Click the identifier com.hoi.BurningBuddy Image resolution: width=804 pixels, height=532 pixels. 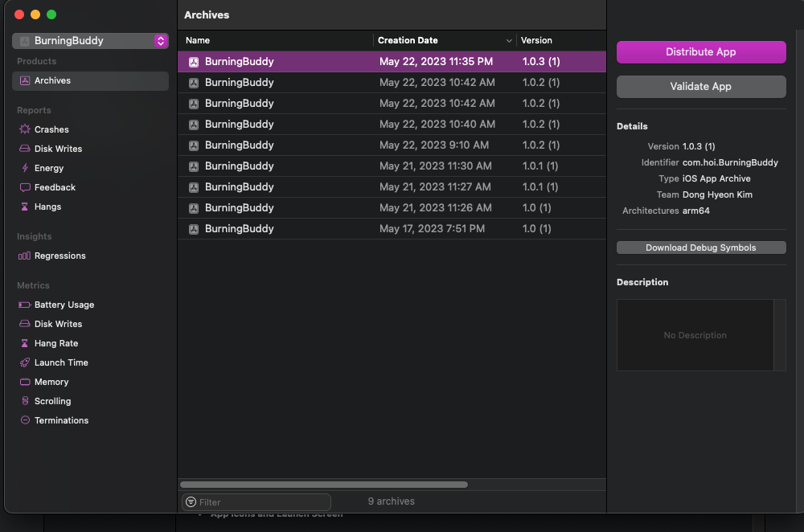coord(730,162)
